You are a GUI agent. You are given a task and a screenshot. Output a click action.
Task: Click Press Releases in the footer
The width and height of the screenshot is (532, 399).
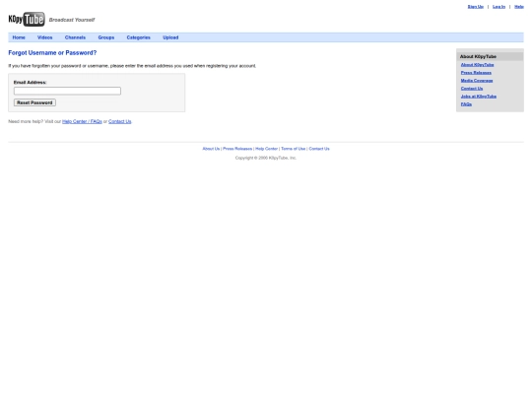(237, 149)
